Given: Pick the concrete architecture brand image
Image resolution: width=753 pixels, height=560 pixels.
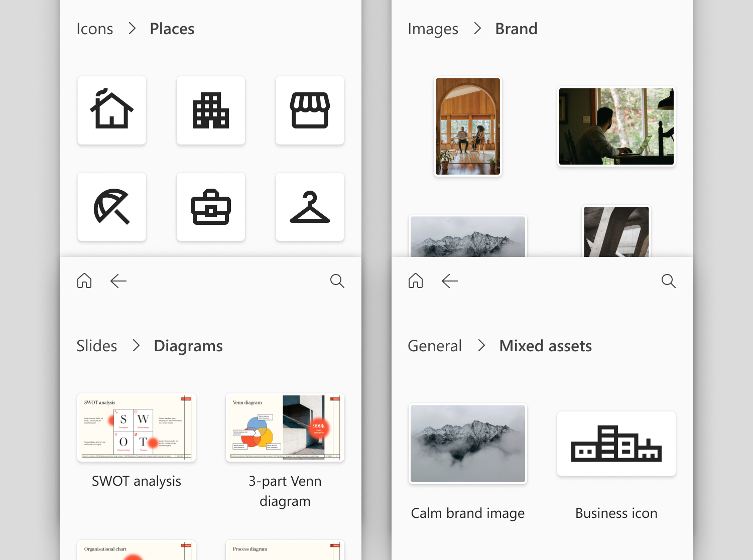Looking at the screenshot, I should (616, 231).
